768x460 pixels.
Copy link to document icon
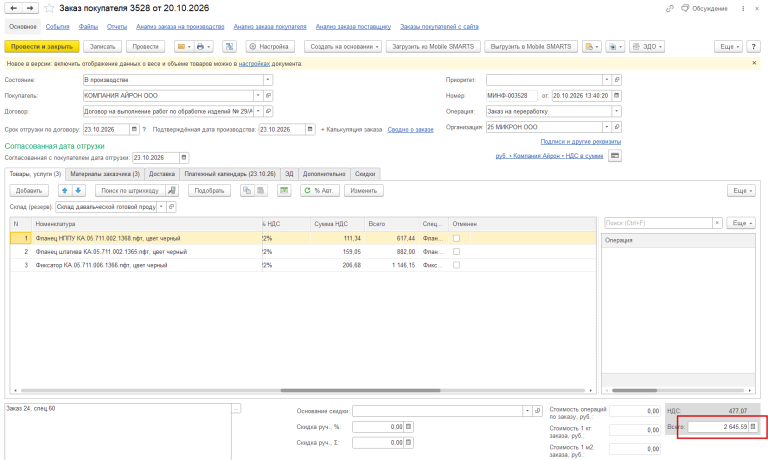tap(670, 8)
